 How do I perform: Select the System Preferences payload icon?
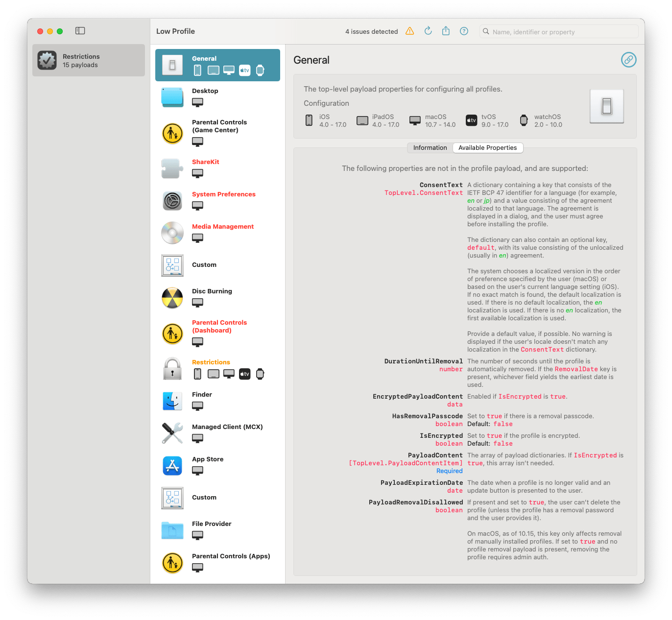click(172, 201)
